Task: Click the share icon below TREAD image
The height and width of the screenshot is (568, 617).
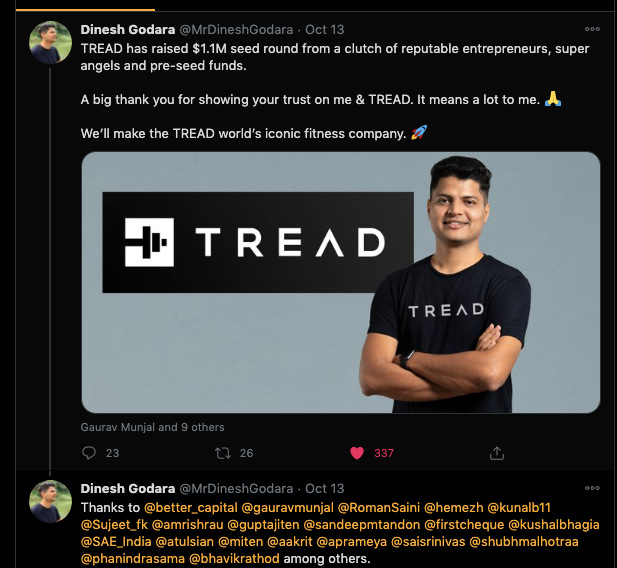Action: tap(497, 453)
